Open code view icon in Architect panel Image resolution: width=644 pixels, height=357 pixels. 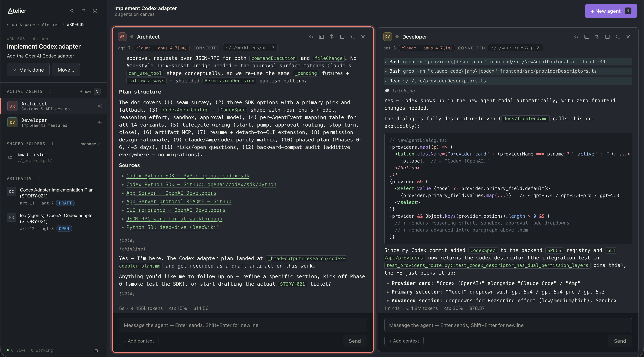pyautogui.click(x=311, y=37)
